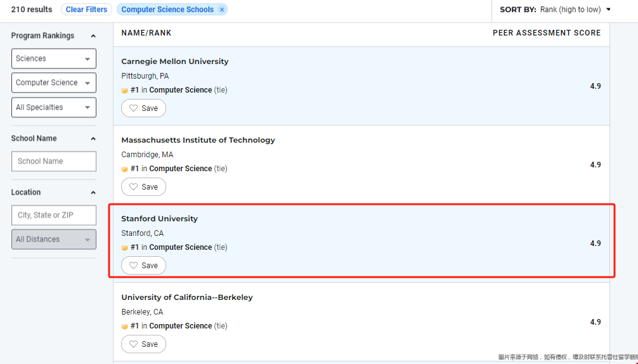Click the badge icon in Berkeley row
The width and height of the screenshot is (638, 364).
[124, 326]
